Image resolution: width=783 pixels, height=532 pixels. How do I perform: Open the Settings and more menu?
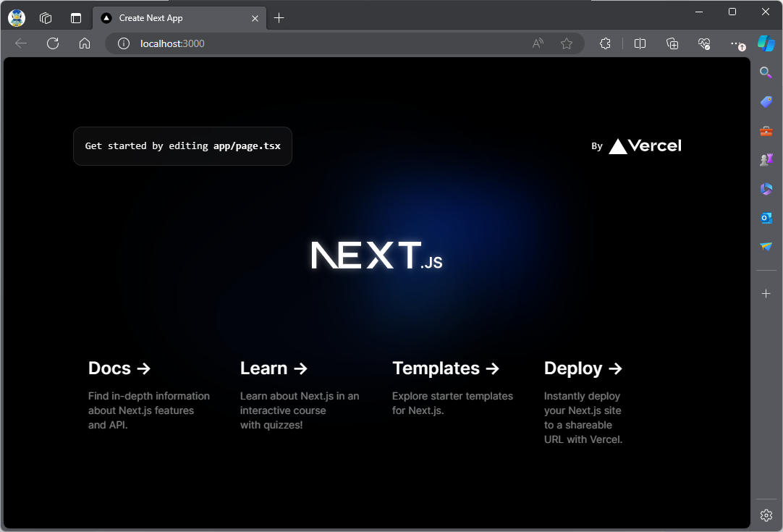[737, 44]
